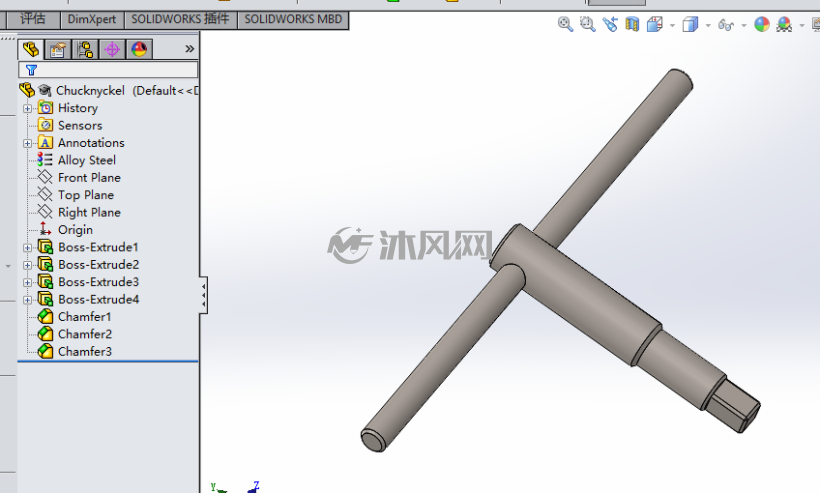Select Top Plane in the tree
820x493 pixels.
(86, 195)
